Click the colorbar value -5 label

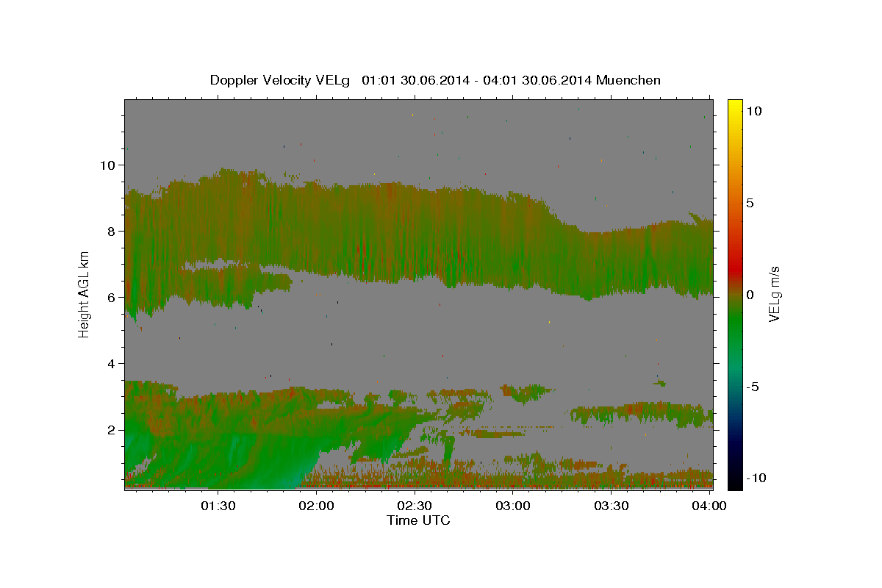[753, 387]
